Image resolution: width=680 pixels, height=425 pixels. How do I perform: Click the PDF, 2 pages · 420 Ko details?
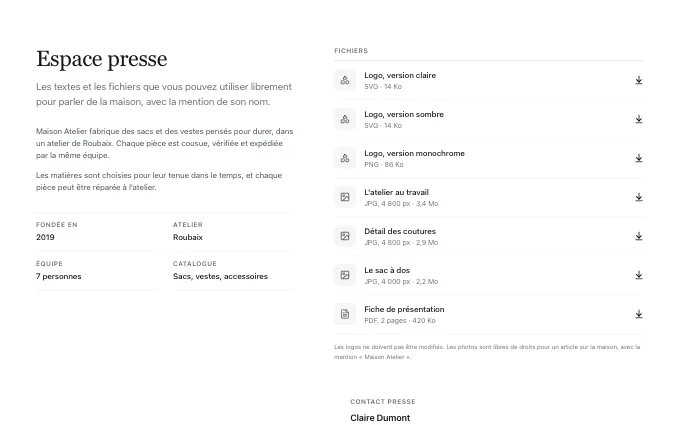[400, 321]
